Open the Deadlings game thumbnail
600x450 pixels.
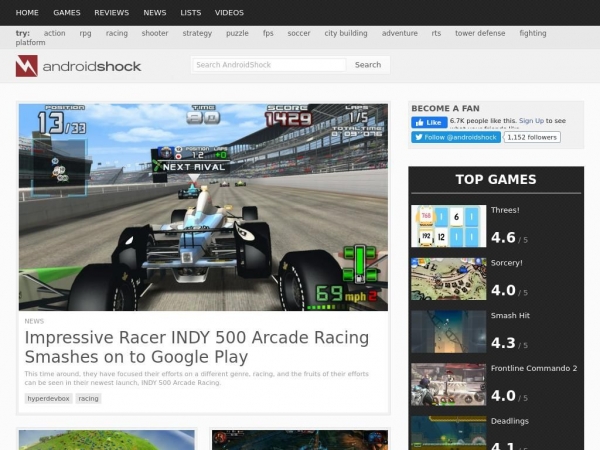click(x=448, y=433)
